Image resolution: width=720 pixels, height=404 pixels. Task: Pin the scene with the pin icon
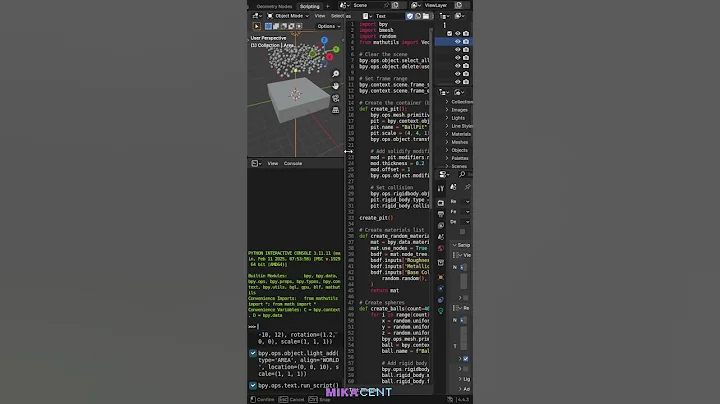[x=386, y=5]
